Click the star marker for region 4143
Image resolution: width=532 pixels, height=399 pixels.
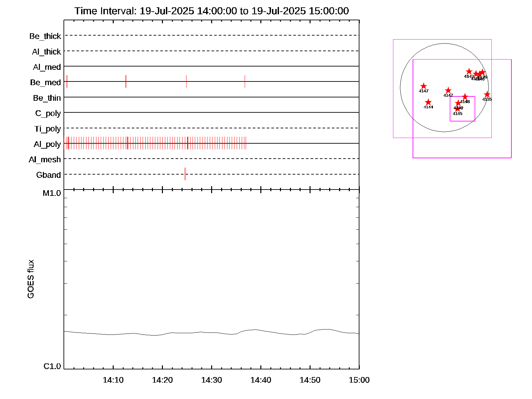469,71
